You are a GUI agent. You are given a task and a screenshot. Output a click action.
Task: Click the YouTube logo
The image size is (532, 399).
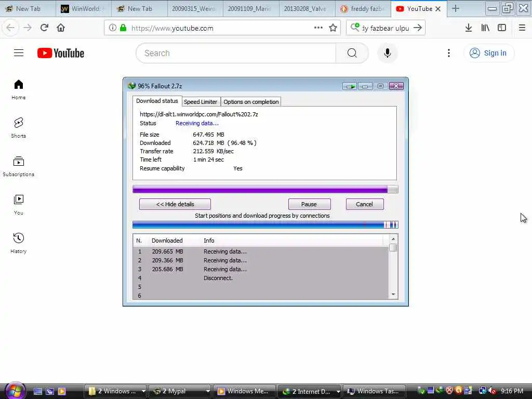(61, 53)
